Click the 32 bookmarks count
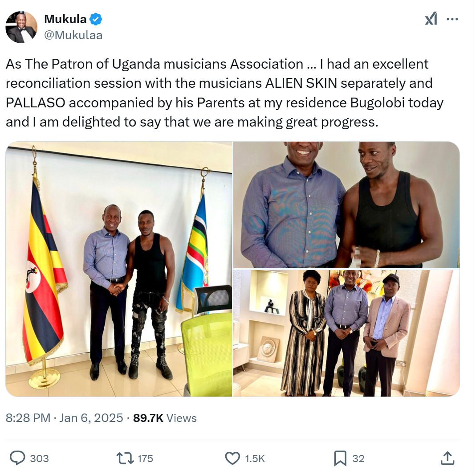The width and height of the screenshot is (476, 475). tap(358, 459)
